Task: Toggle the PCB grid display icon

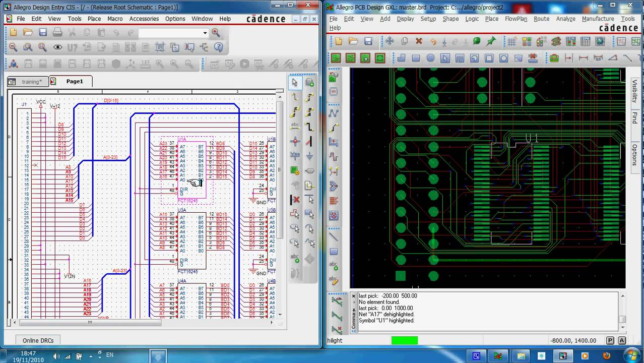Action: point(512,41)
